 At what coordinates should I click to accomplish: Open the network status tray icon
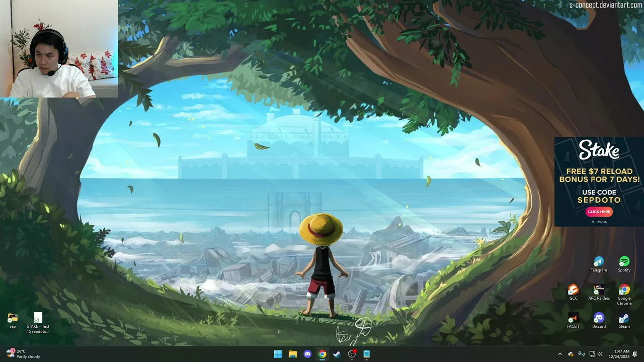[x=592, y=354]
